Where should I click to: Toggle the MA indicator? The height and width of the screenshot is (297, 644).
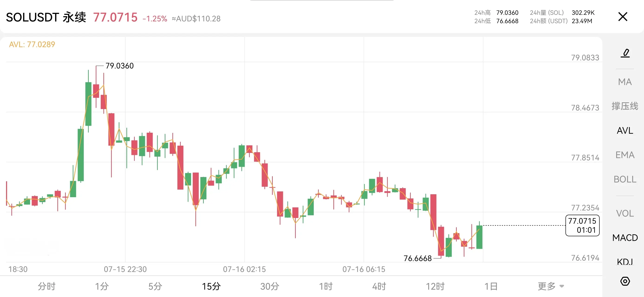point(625,82)
